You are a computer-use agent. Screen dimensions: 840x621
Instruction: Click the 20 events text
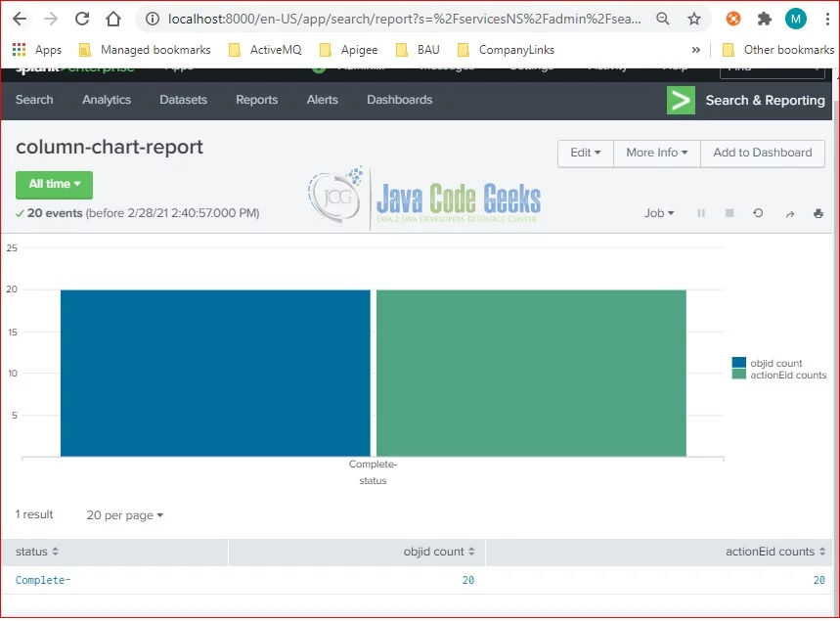[55, 213]
